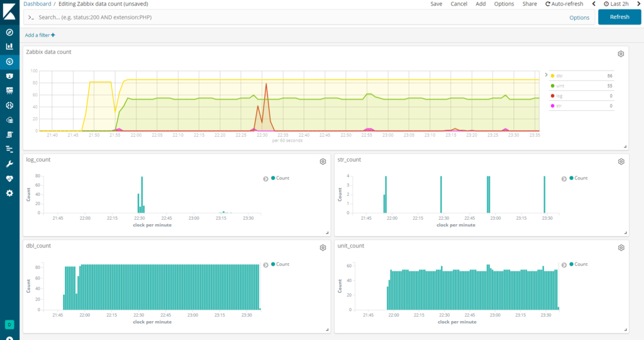Click the green D user avatar

tap(9, 324)
